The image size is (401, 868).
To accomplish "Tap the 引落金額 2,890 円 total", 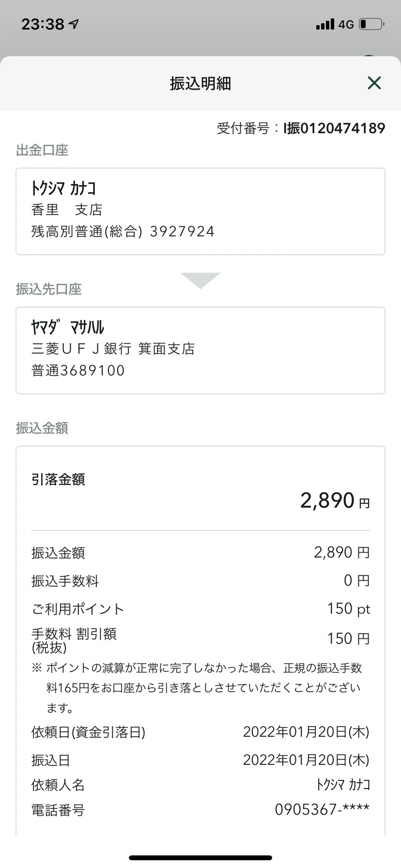I will pyautogui.click(x=200, y=491).
